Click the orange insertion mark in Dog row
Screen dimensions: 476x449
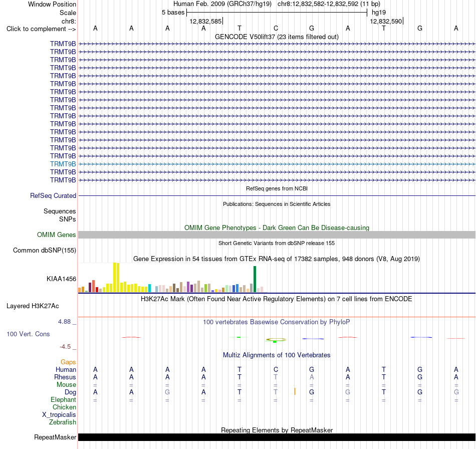pos(295,392)
